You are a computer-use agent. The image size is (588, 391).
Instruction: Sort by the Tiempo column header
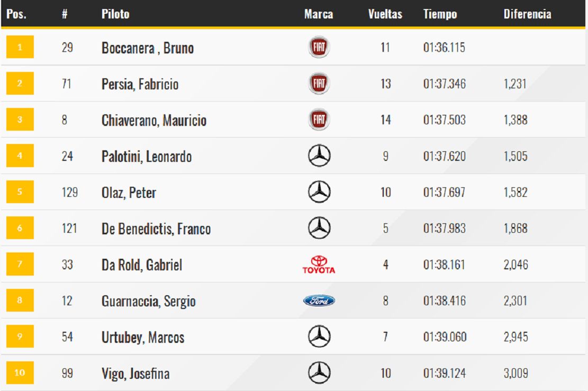click(x=440, y=14)
